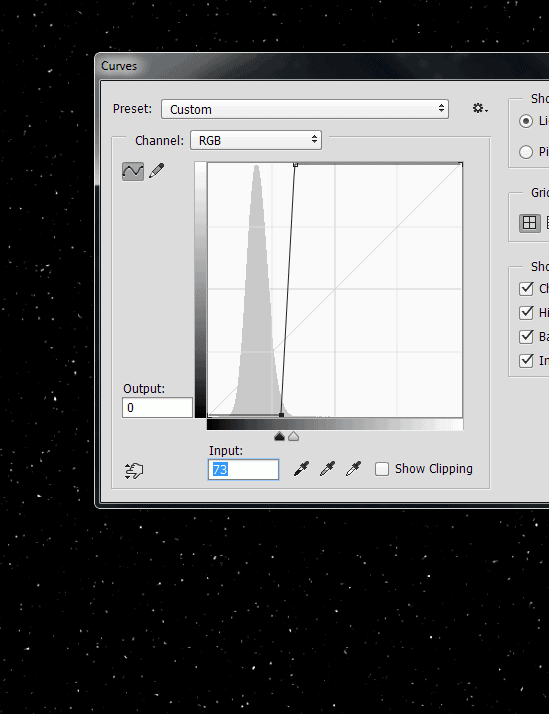Select the curve point at top
This screenshot has height=714, width=549.
[x=295, y=164]
